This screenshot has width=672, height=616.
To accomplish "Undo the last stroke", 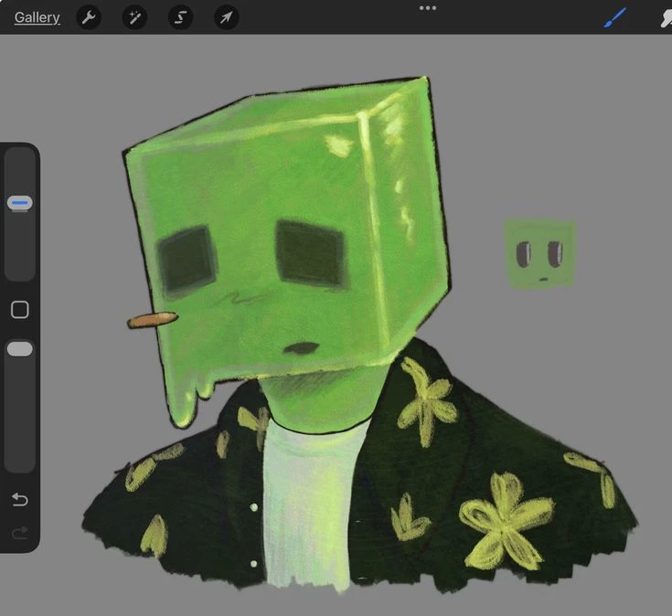I will click(20, 499).
